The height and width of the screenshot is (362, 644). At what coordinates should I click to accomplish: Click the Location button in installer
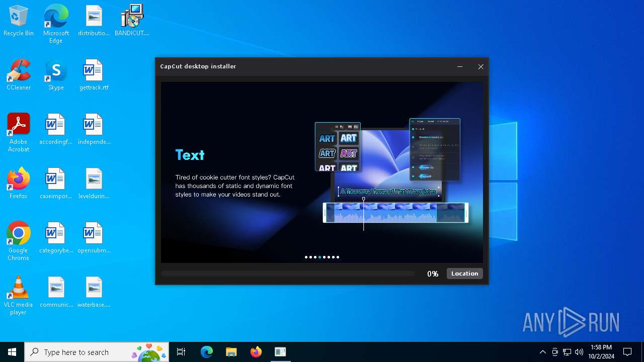(x=465, y=274)
